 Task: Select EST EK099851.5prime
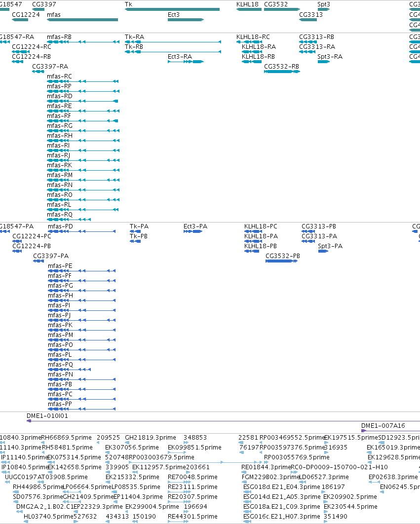pos(194,448)
